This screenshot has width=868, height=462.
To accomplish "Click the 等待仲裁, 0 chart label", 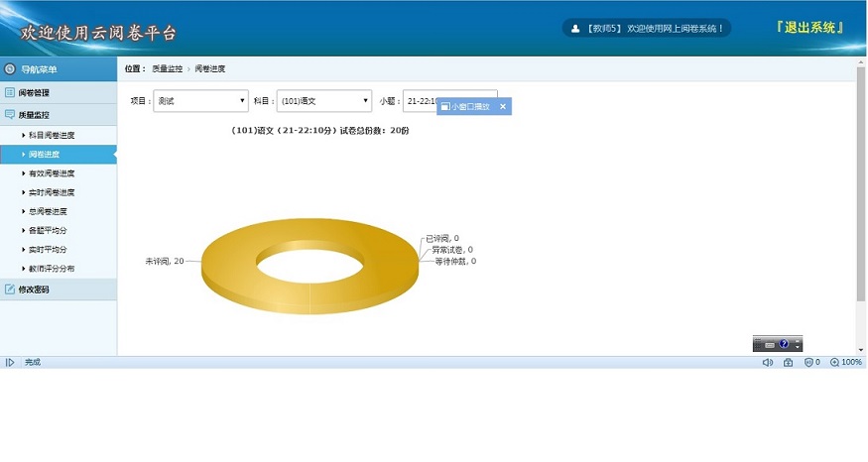I will coord(455,261).
